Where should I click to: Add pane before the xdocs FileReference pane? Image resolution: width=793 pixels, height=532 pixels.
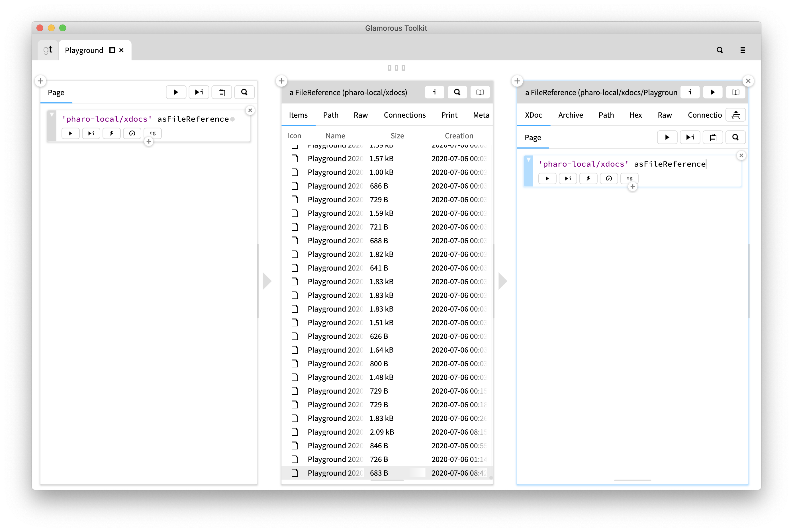(x=281, y=81)
